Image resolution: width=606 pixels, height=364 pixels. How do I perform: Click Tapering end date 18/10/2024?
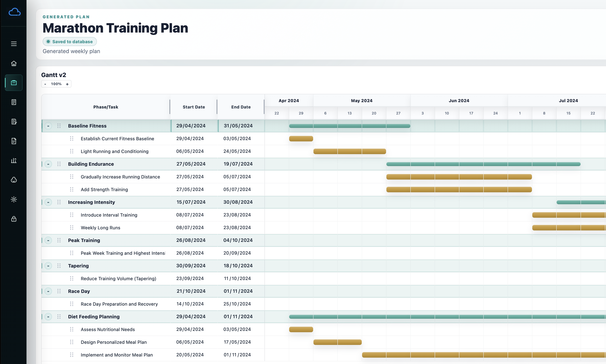point(238,266)
